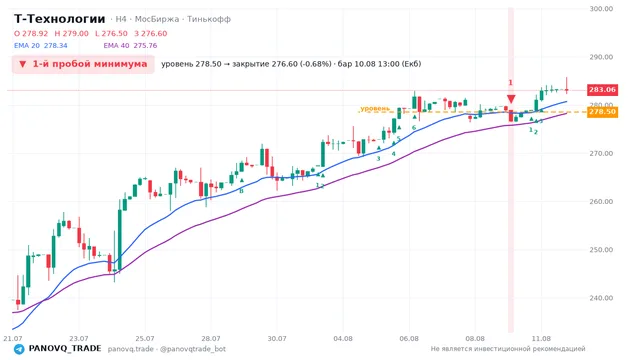Click the 250.00 price axis label
This screenshot has width=640, height=360.
click(601, 250)
